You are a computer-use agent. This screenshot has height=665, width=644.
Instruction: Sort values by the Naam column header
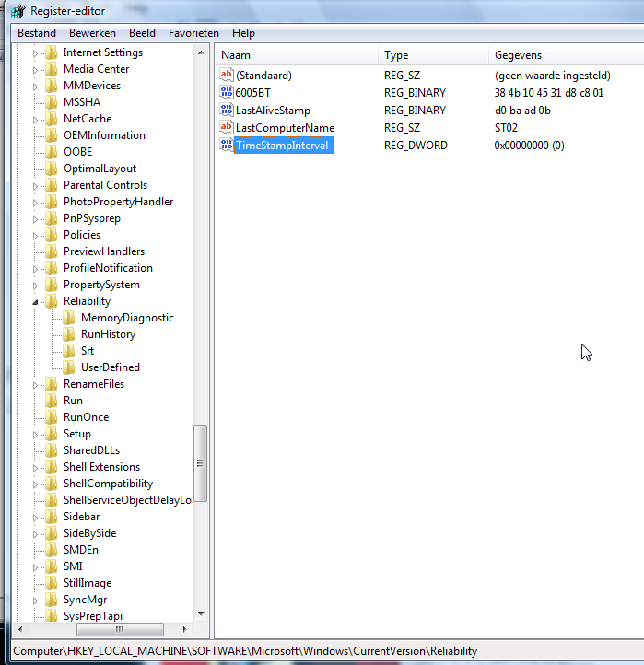297,55
